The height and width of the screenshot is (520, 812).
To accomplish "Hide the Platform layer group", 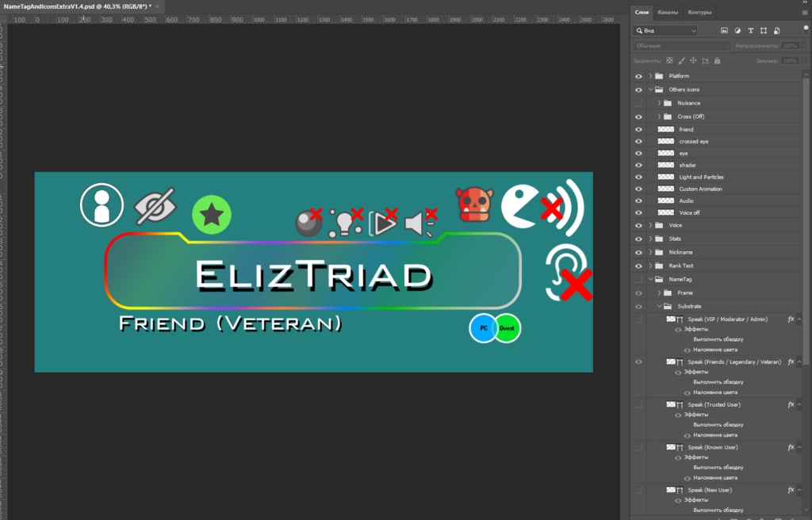I will (x=639, y=76).
